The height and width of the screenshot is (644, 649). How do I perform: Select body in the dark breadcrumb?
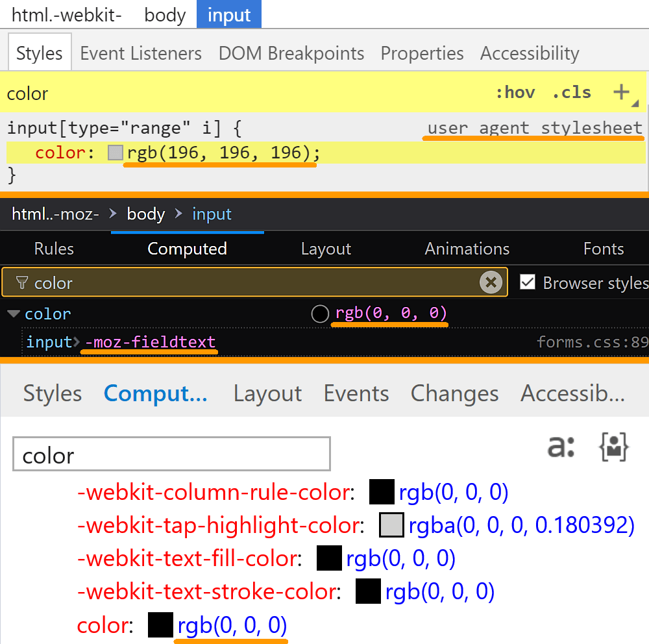tap(146, 214)
